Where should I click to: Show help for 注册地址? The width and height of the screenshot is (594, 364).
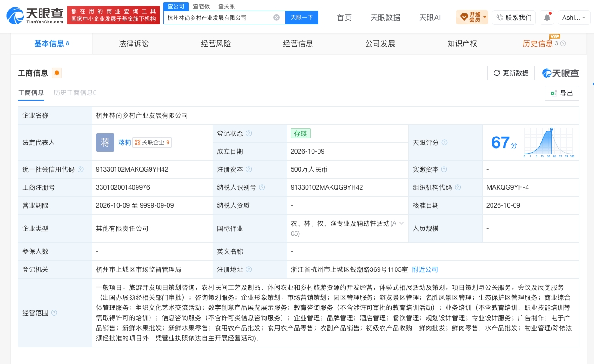249,269
